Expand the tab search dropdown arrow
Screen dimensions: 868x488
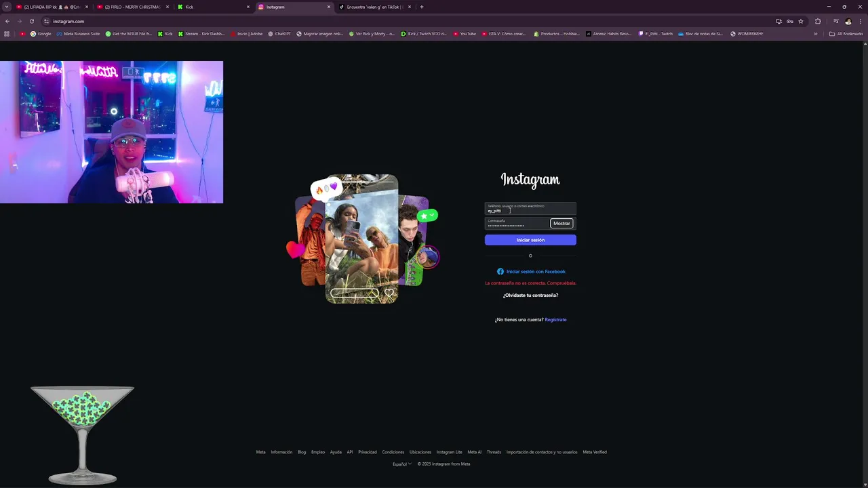click(x=7, y=7)
